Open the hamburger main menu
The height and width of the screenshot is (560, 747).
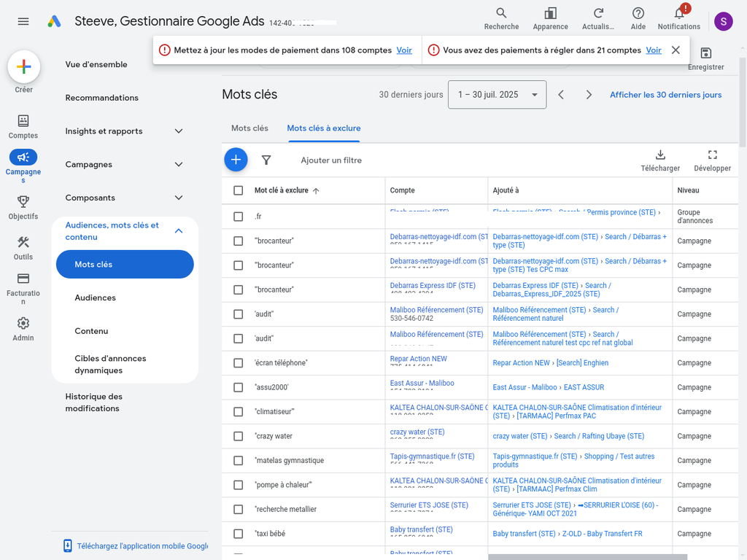(x=23, y=21)
